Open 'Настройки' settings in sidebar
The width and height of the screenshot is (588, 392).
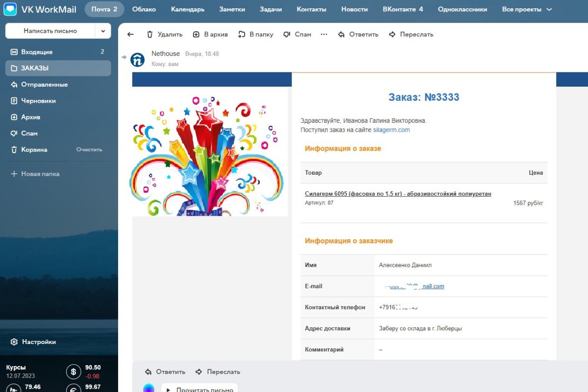pyautogui.click(x=39, y=342)
